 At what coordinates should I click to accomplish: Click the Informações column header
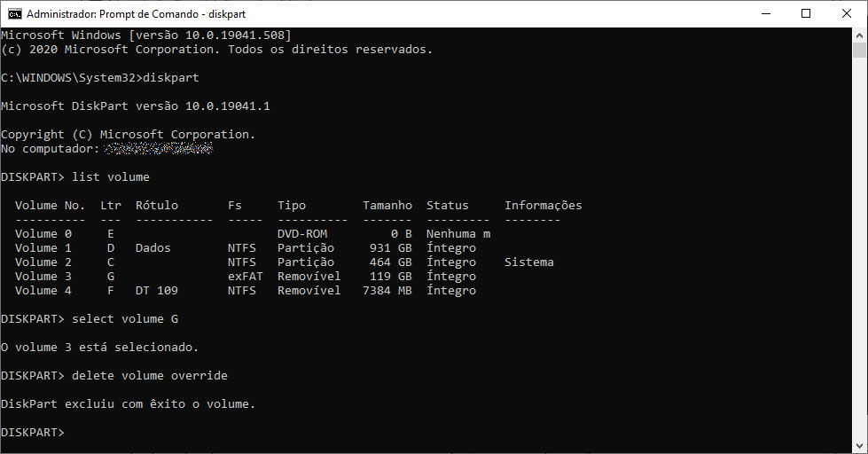(543, 206)
